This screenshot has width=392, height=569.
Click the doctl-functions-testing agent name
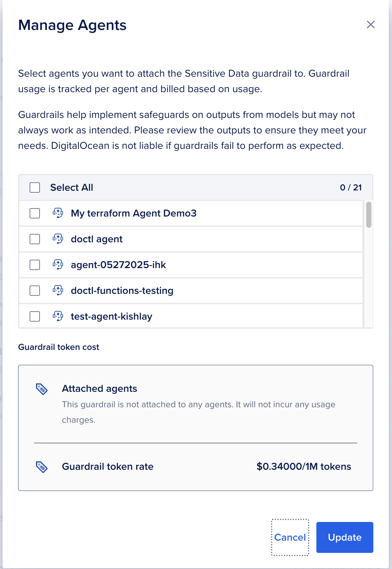point(122,291)
